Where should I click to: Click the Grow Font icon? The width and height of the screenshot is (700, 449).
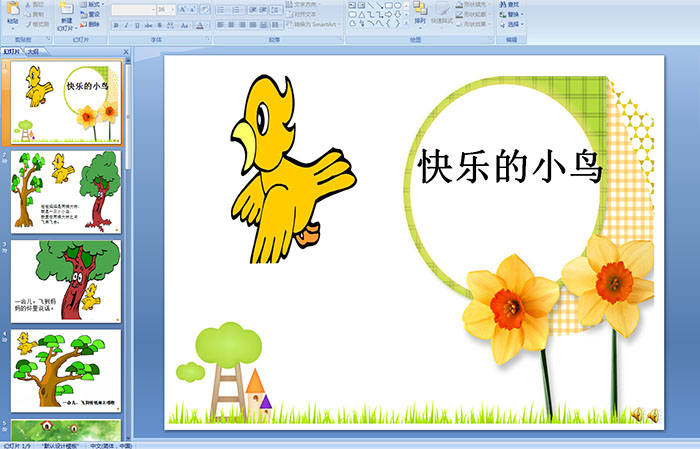point(183,9)
